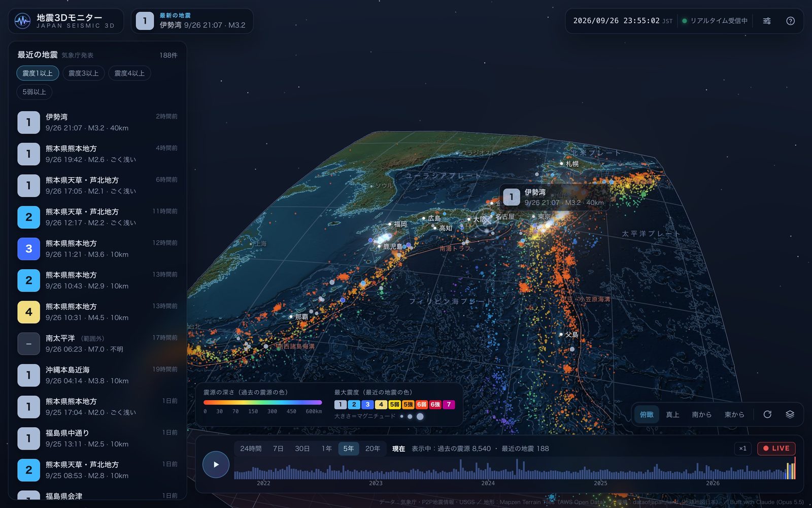Switch to 24時間 time range
This screenshot has width=812, height=508.
(x=251, y=449)
